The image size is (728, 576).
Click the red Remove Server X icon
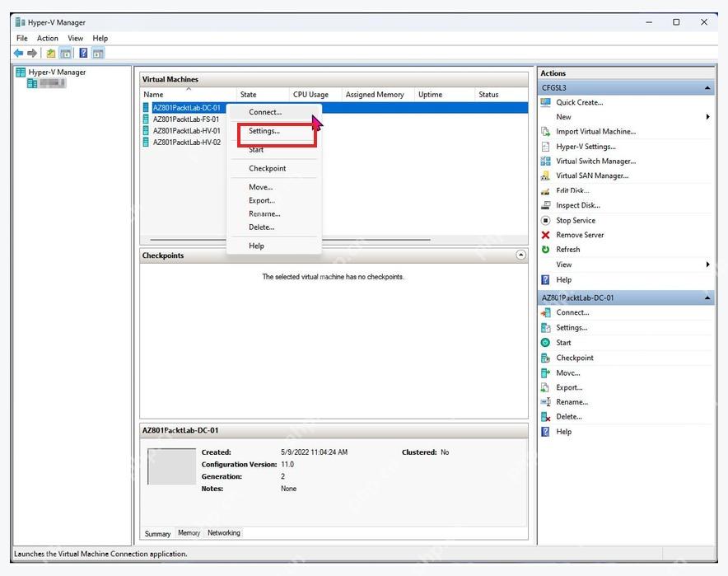(545, 235)
